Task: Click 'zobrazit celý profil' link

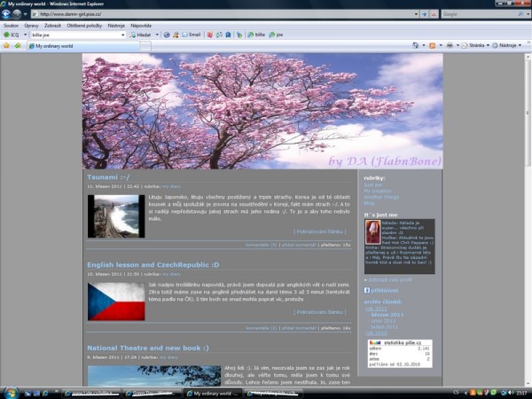Action: coord(390,280)
